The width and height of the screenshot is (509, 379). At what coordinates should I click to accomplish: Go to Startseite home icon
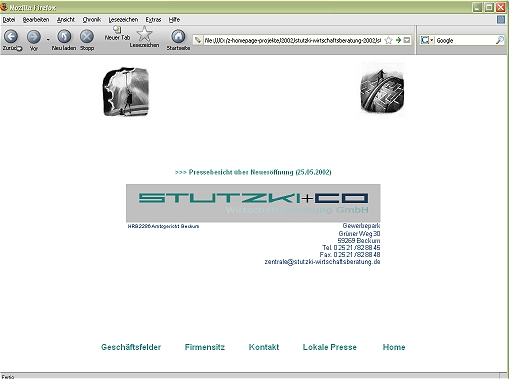(x=178, y=36)
